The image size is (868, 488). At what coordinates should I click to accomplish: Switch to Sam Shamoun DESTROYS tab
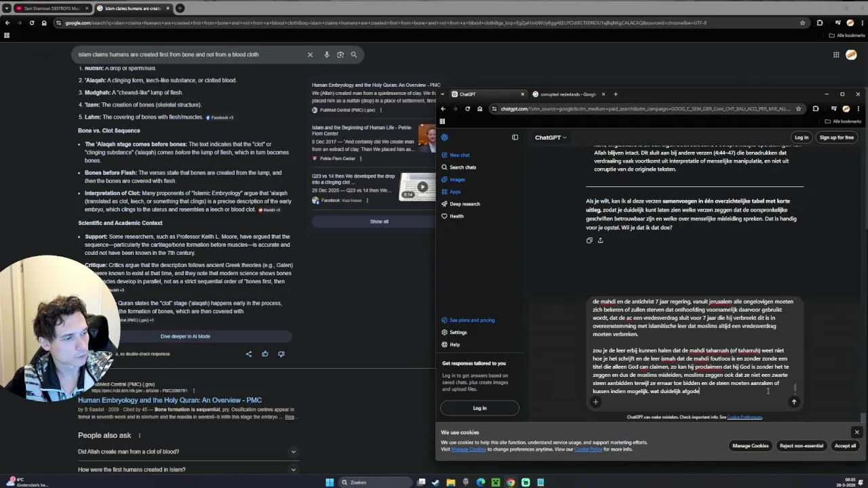click(52, 8)
